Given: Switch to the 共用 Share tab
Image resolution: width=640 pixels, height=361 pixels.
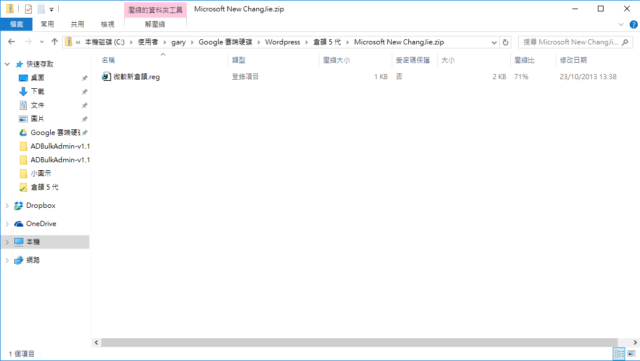Looking at the screenshot, I should [78, 25].
